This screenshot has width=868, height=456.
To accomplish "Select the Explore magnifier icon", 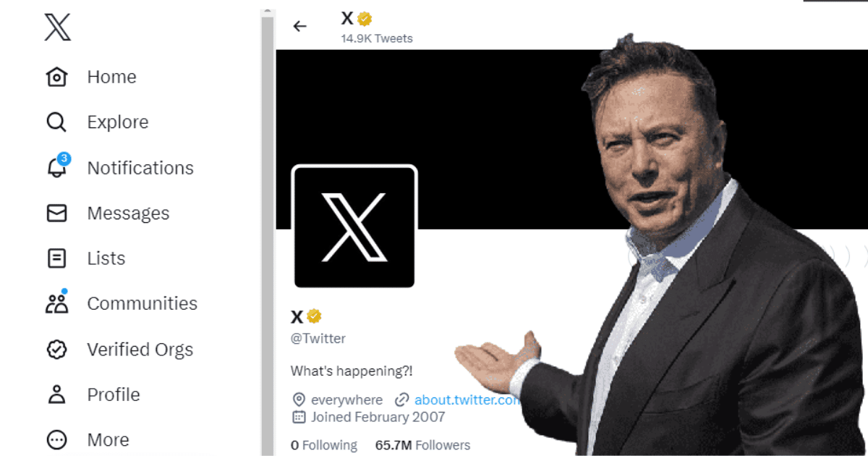I will 56,122.
